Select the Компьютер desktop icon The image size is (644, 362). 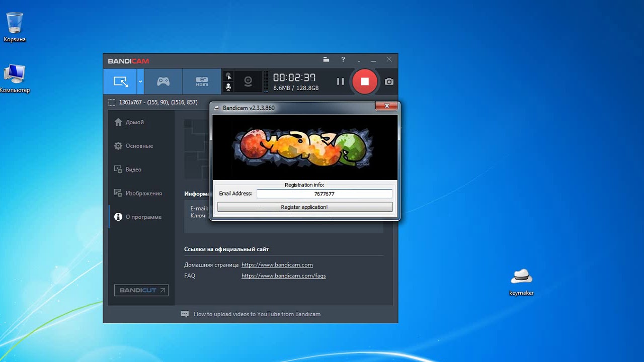click(x=15, y=78)
